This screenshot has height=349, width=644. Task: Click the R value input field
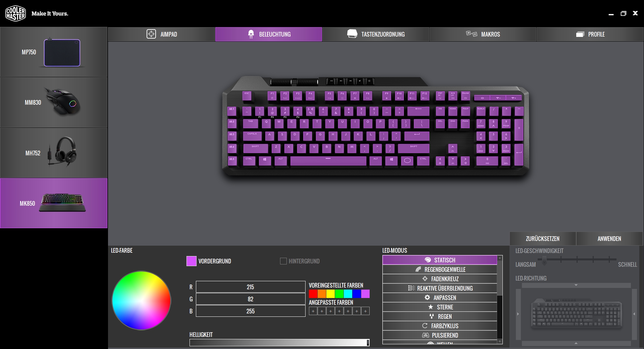coord(250,287)
